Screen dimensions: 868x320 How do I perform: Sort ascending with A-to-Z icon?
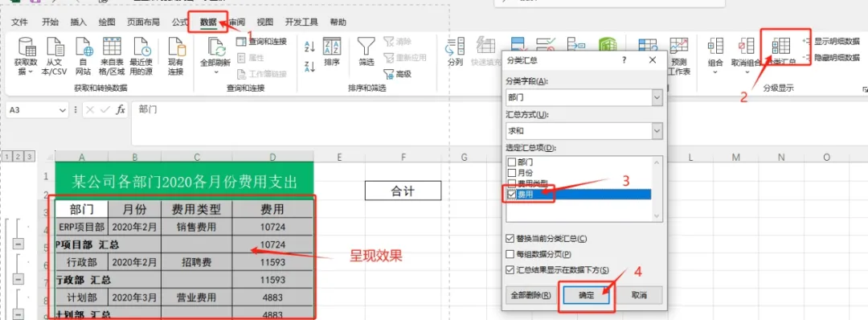click(310, 46)
